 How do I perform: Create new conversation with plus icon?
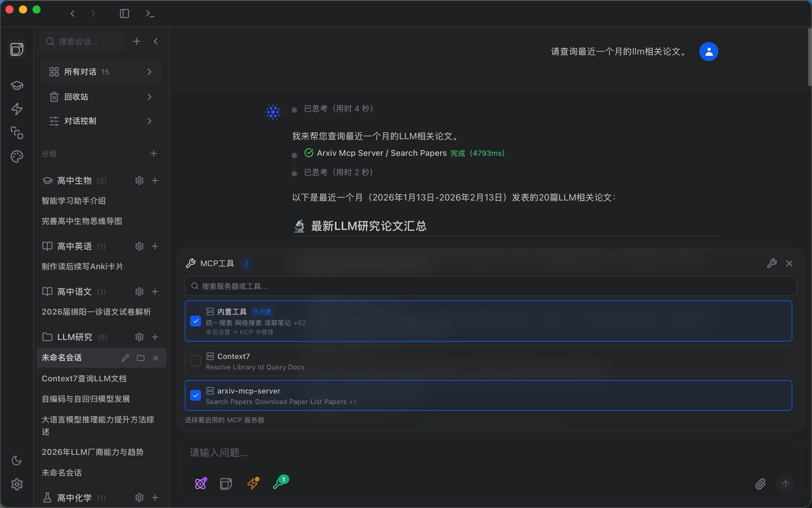pyautogui.click(x=137, y=41)
